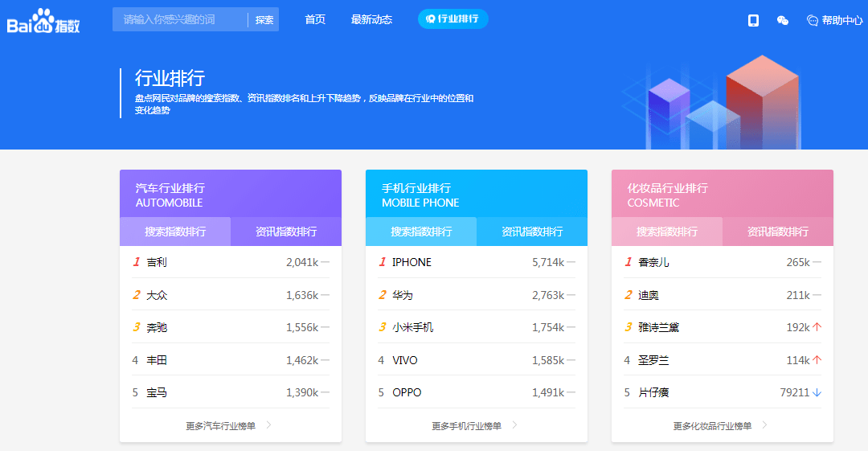Select 资讯指数排行 tab in cosmetic card
The height and width of the screenshot is (451, 868).
(778, 232)
